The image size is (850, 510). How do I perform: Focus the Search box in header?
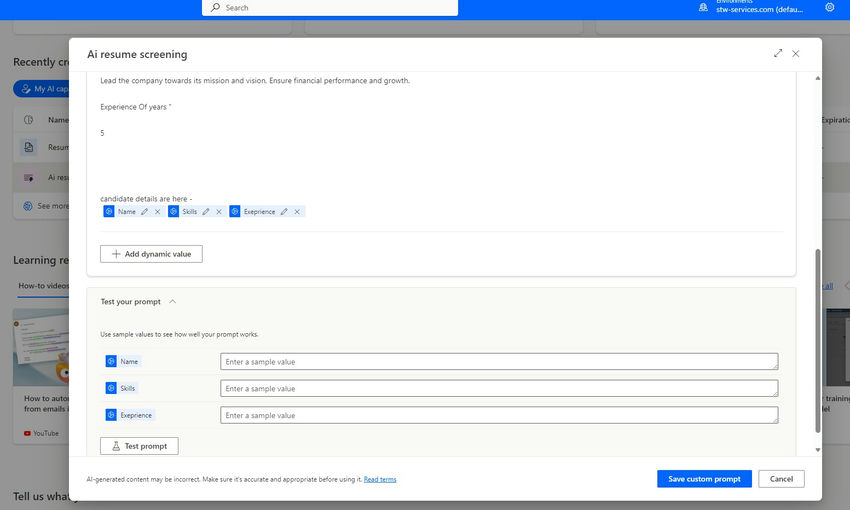click(x=330, y=8)
